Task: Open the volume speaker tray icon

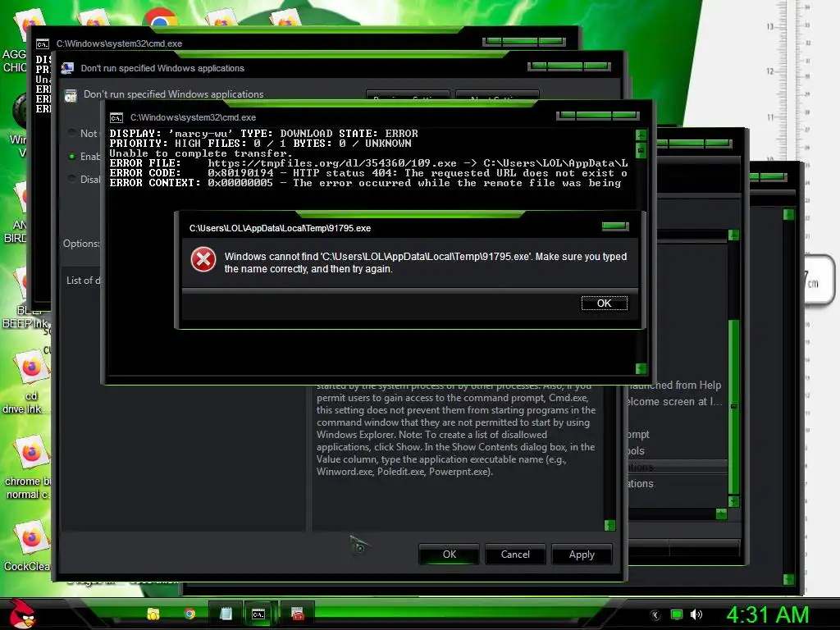Action: tap(696, 615)
